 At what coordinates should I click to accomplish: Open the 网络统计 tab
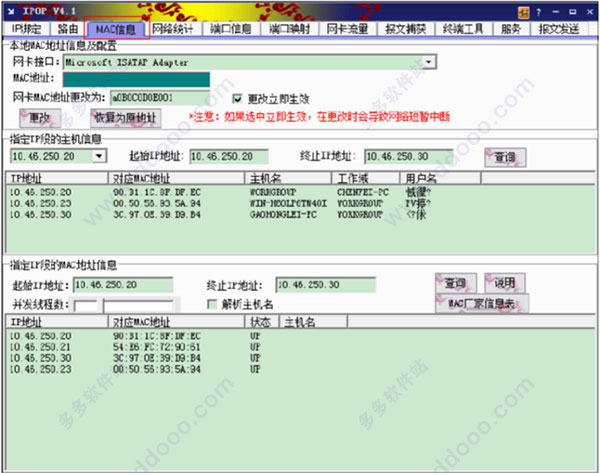[x=173, y=29]
